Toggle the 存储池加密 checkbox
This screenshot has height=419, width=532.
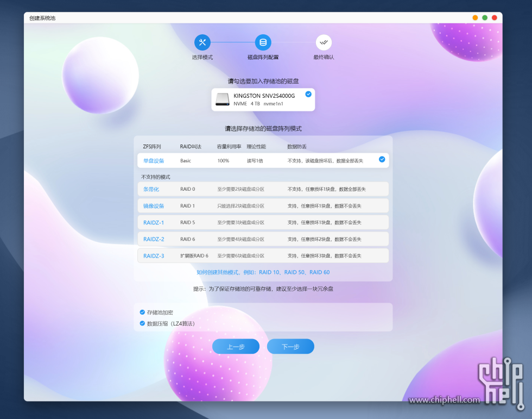click(x=142, y=312)
